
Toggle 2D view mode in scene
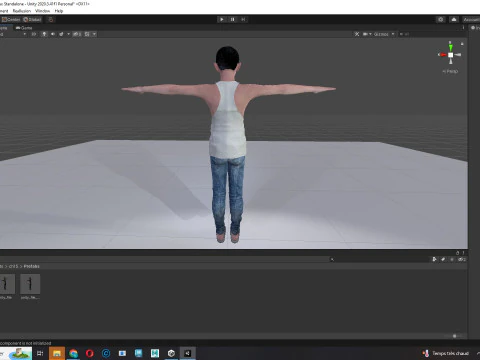point(34,34)
